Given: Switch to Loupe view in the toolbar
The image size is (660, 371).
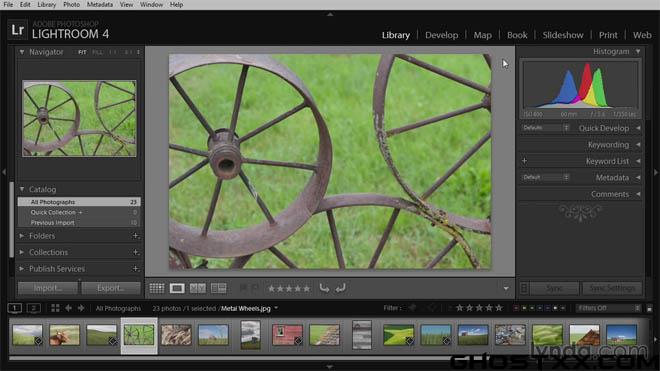Looking at the screenshot, I should point(177,288).
